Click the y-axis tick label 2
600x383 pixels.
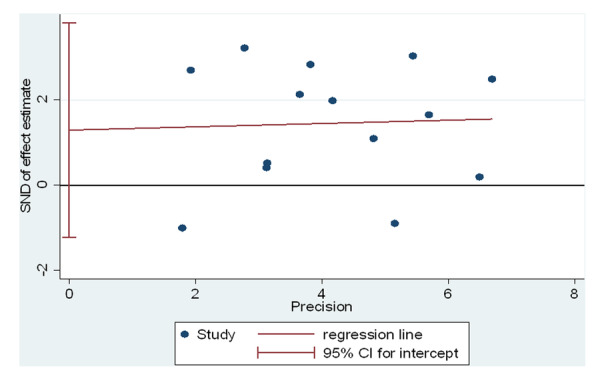click(44, 99)
